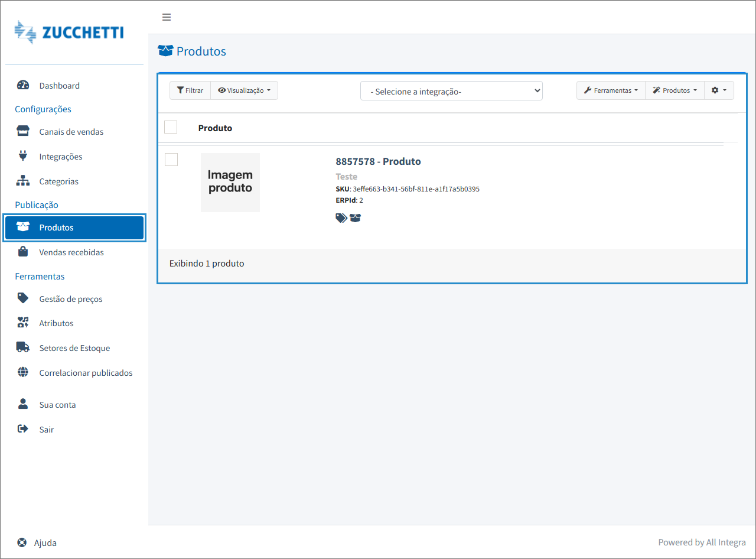Viewport: 756px width, 559px height.
Task: Click the Categorias hierarchy icon
Action: coord(23,181)
